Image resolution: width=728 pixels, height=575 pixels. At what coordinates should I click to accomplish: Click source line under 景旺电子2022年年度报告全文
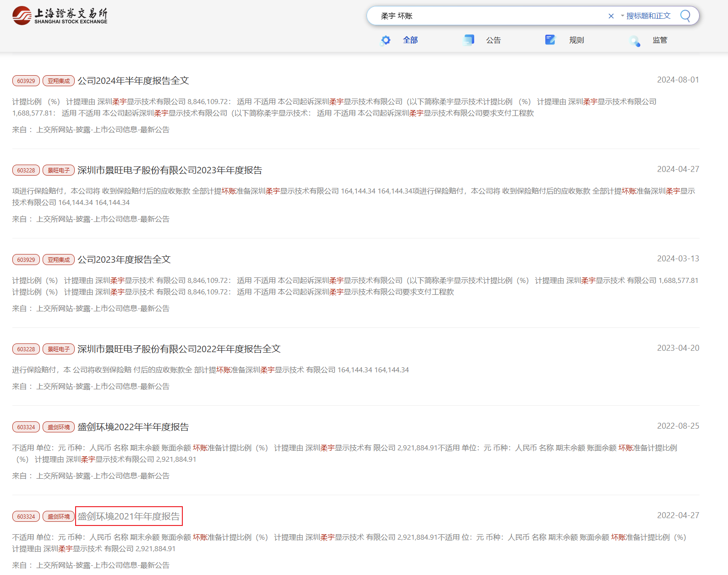pyautogui.click(x=91, y=387)
